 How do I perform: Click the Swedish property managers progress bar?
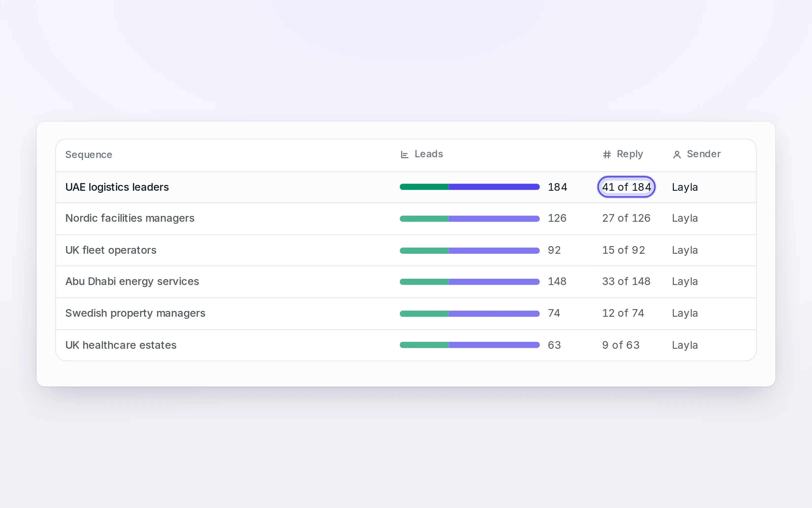click(x=470, y=314)
